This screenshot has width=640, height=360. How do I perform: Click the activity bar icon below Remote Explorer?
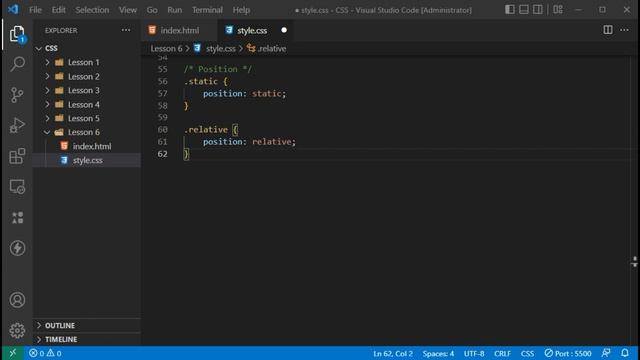(x=17, y=218)
